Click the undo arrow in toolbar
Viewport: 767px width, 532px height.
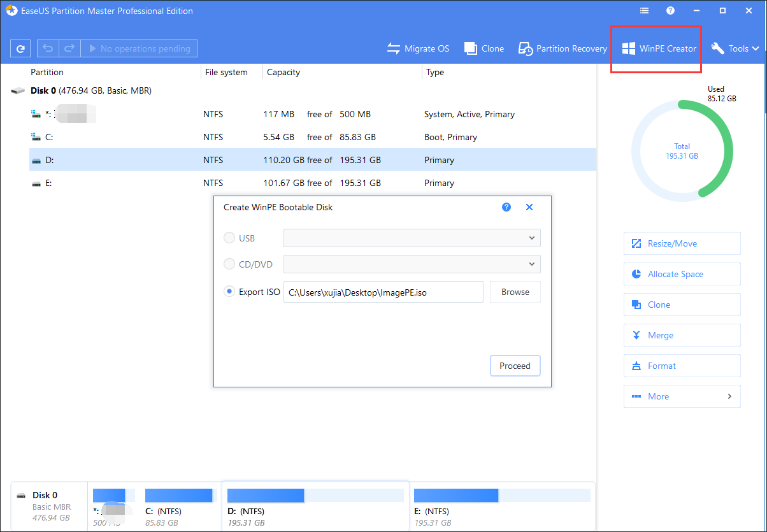pos(48,48)
